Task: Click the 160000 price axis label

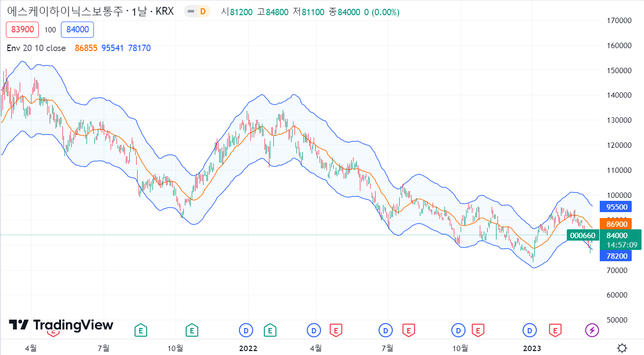Action: point(618,46)
